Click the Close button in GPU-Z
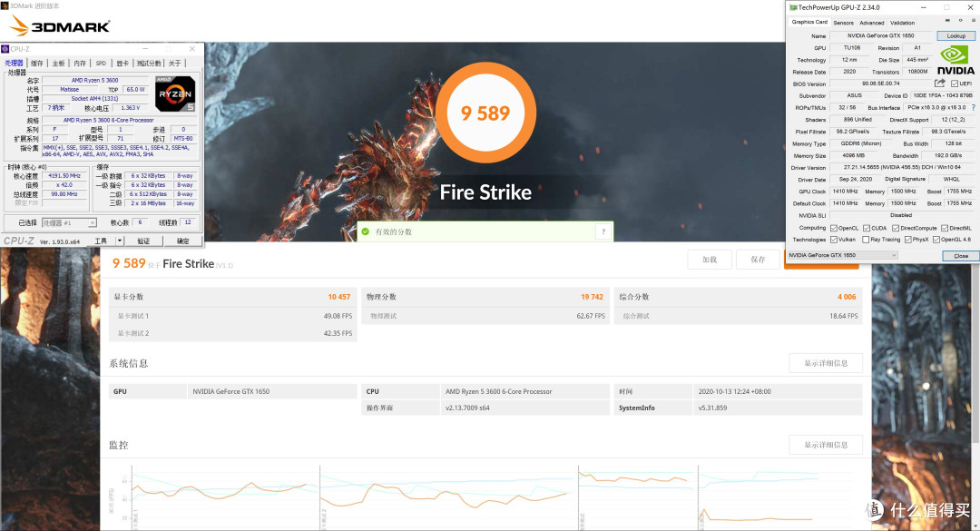 [x=961, y=256]
